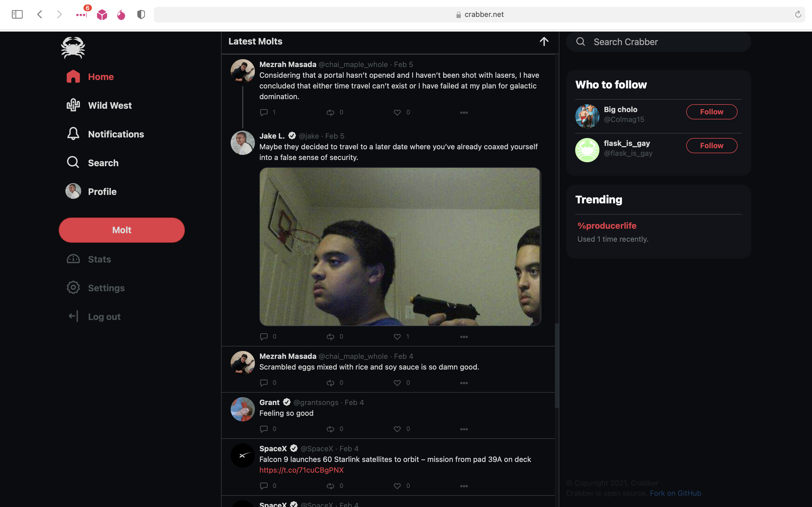Open options menu on Grant's molt

pos(464,429)
